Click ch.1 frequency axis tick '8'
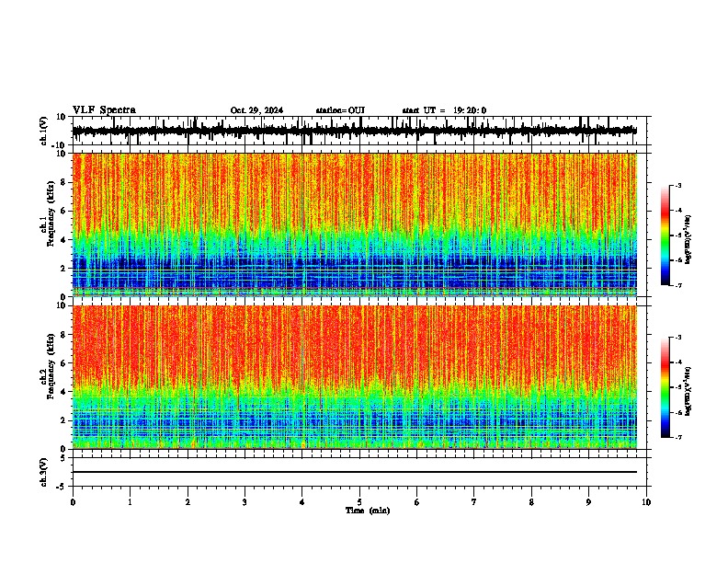 (x=64, y=182)
